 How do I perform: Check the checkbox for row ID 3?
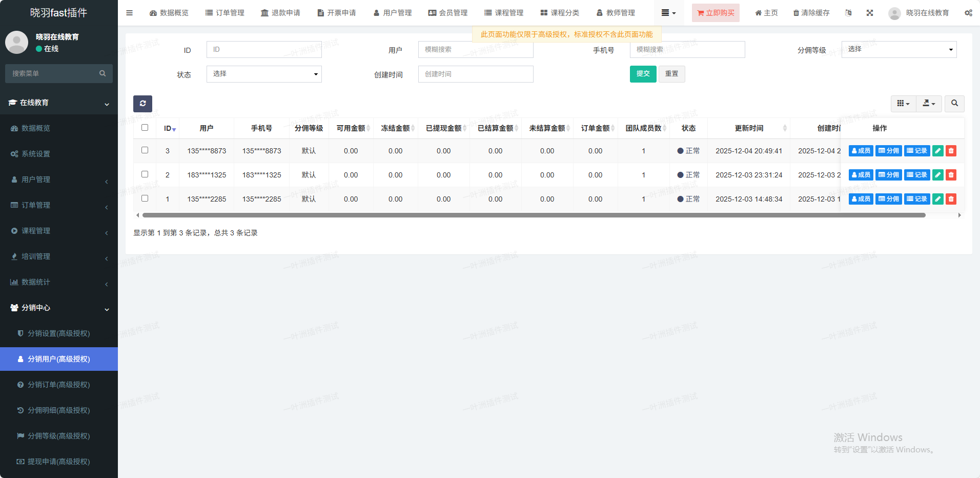pos(145,150)
